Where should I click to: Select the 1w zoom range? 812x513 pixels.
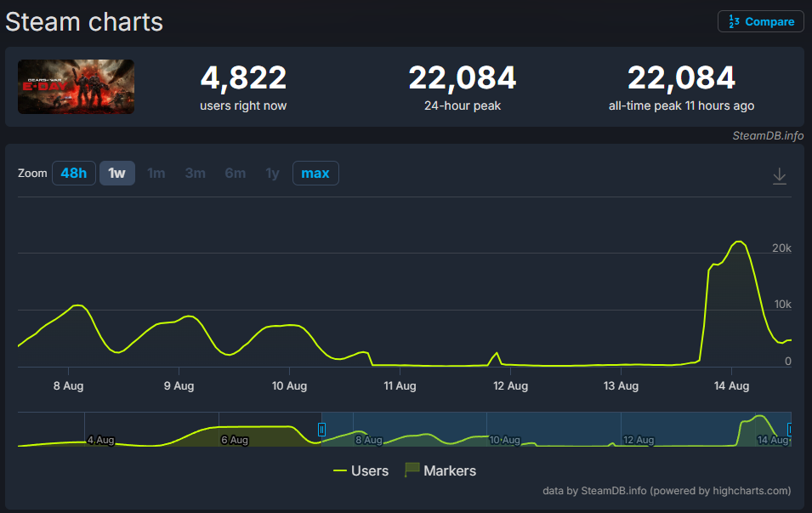tap(117, 173)
